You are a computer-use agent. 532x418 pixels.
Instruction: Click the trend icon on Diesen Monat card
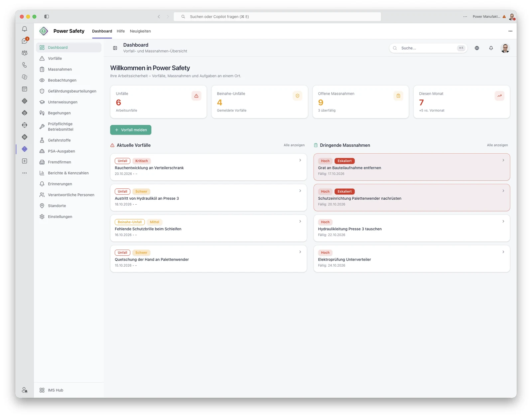pyautogui.click(x=499, y=96)
